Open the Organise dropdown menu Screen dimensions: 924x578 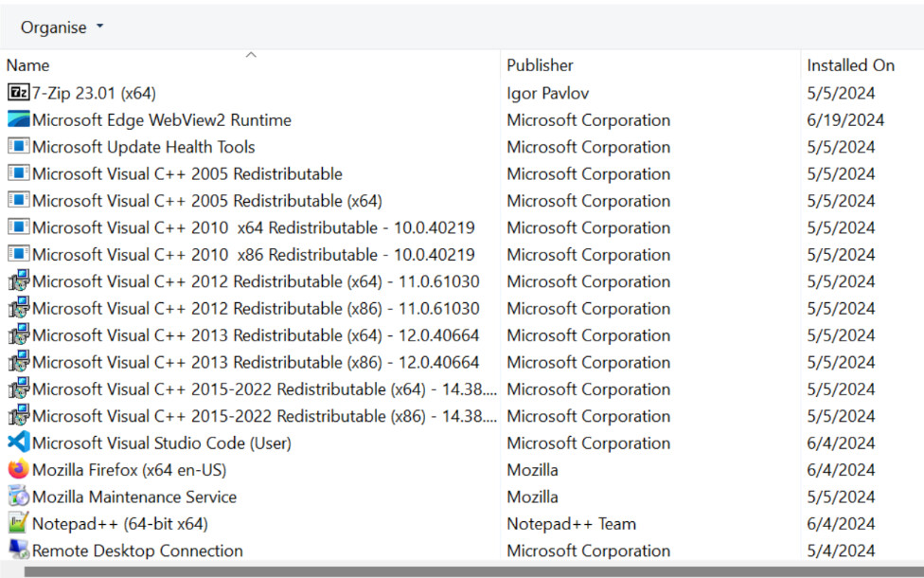62,27
